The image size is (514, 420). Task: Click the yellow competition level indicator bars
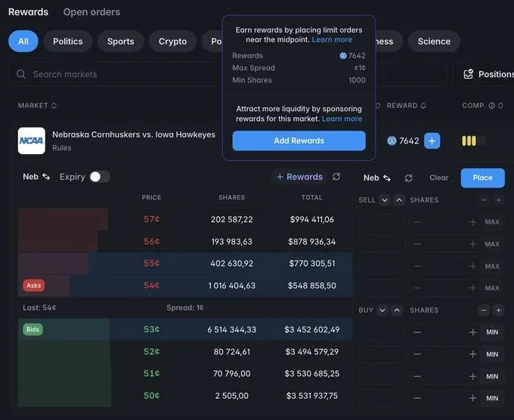[x=473, y=141]
